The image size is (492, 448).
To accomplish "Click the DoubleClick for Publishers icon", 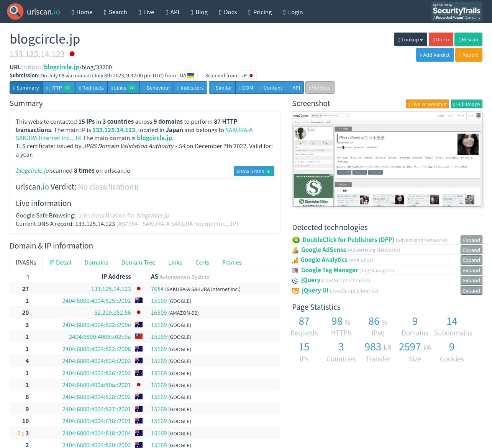I will [x=296, y=240].
